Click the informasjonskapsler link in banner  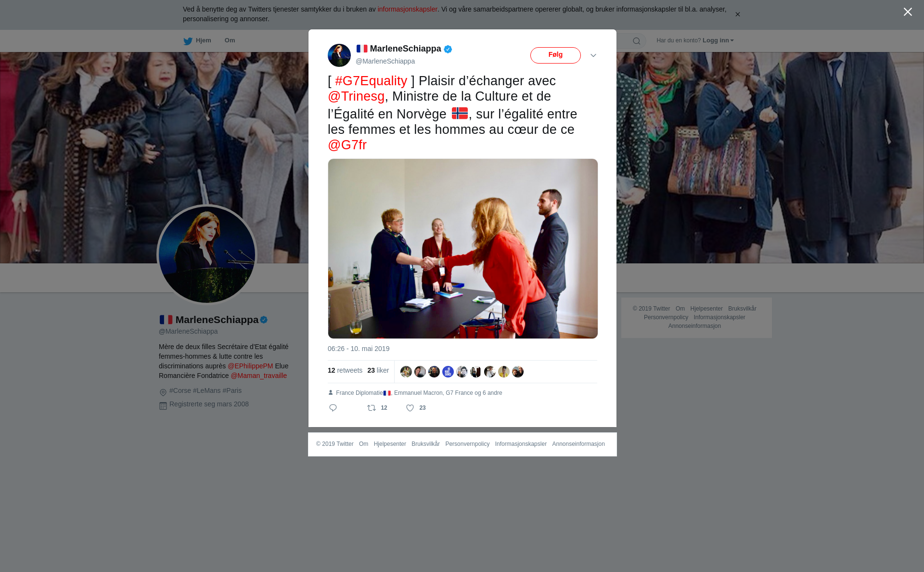tap(407, 9)
